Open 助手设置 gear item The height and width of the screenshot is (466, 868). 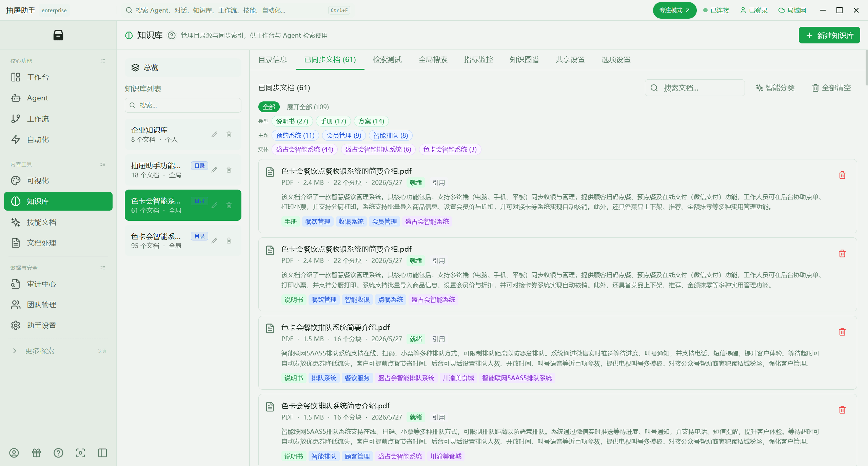tap(58, 326)
